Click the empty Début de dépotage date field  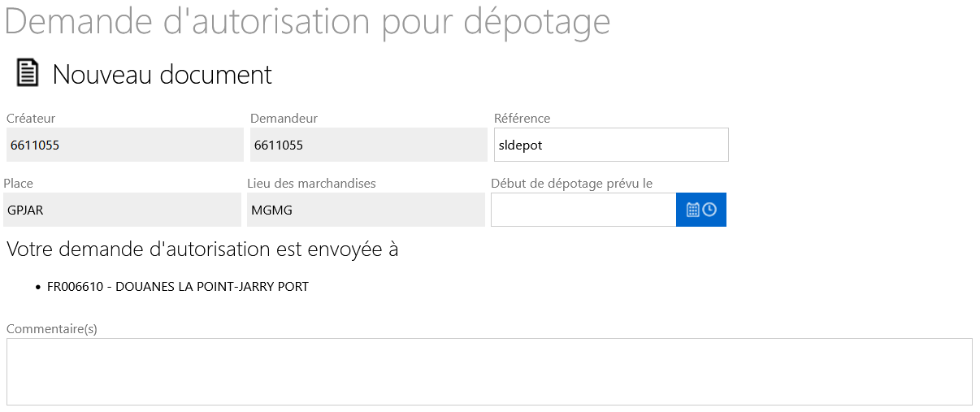[583, 210]
